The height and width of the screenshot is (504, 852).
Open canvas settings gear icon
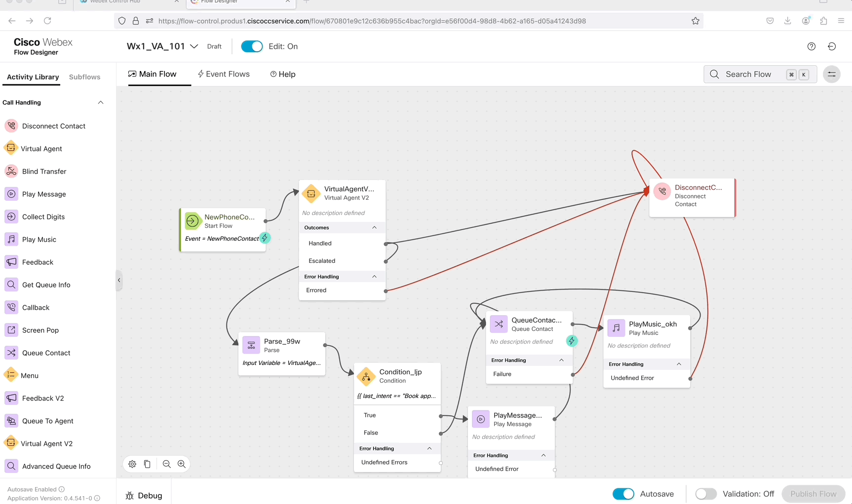click(132, 464)
